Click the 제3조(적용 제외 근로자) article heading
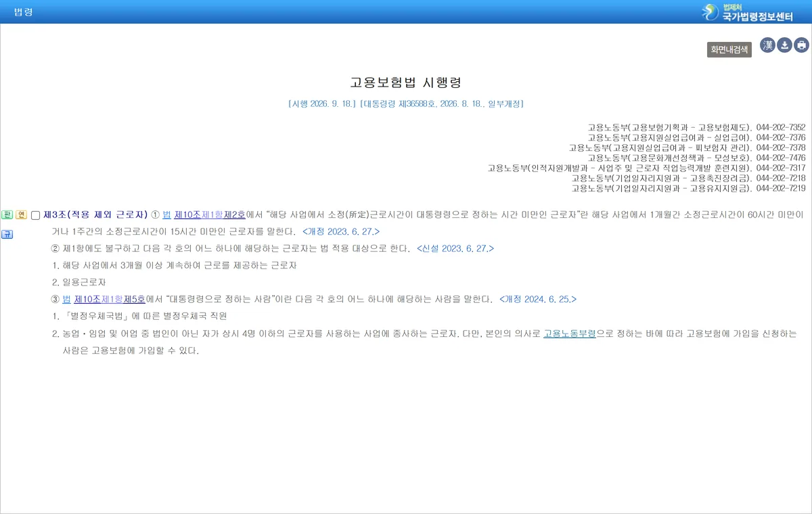 point(95,214)
